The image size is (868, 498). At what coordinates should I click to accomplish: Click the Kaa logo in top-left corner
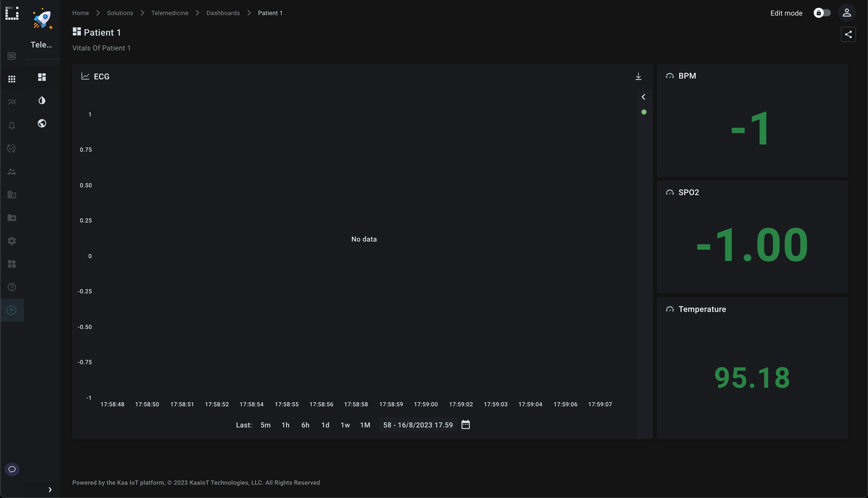click(12, 13)
